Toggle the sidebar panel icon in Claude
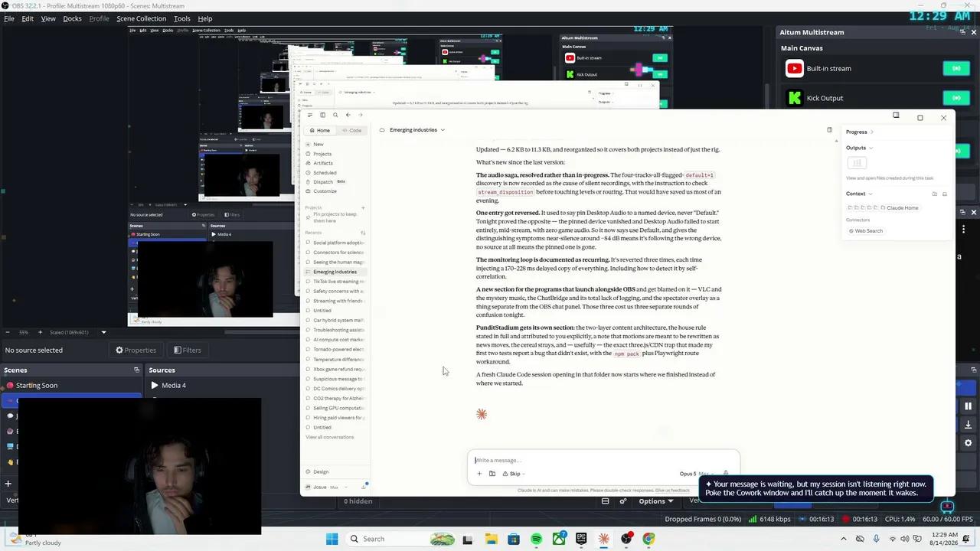The width and height of the screenshot is (980, 551). (322, 115)
